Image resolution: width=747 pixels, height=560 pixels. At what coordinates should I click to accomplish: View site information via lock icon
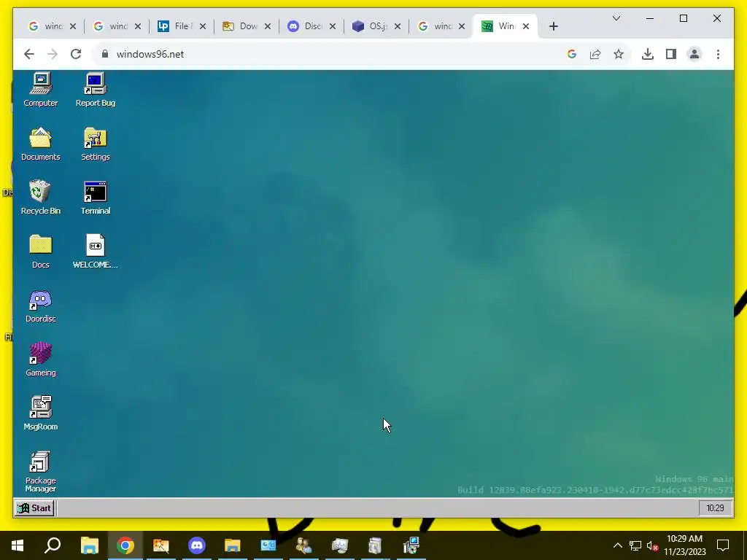(105, 54)
